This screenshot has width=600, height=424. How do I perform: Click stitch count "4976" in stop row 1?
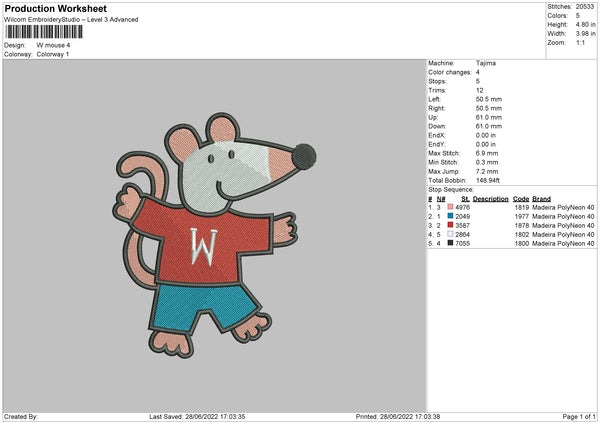[462, 207]
